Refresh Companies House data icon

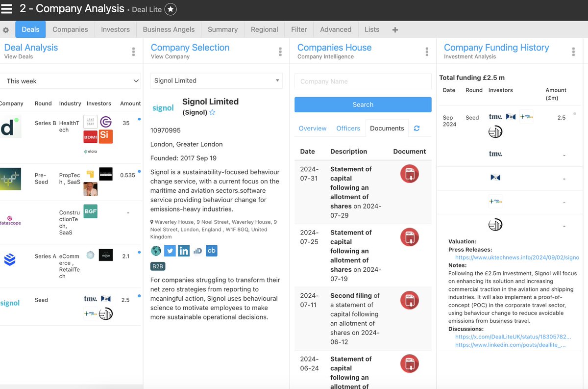417,128
